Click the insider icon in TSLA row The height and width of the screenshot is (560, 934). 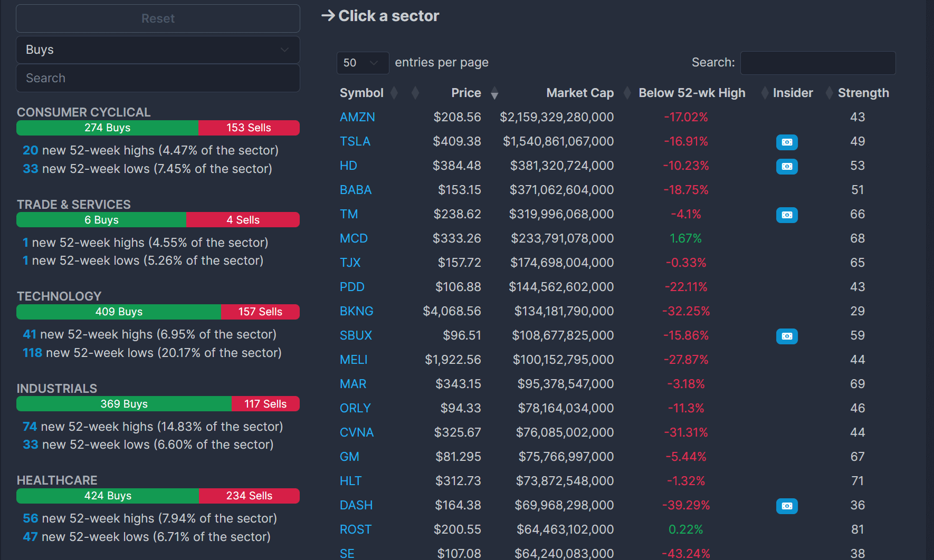(787, 142)
